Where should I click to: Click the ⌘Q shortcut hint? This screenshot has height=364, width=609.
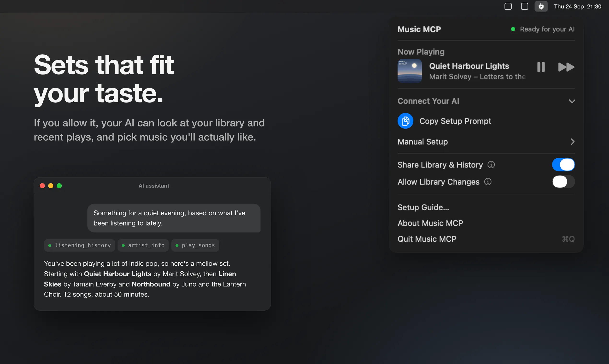pos(568,239)
